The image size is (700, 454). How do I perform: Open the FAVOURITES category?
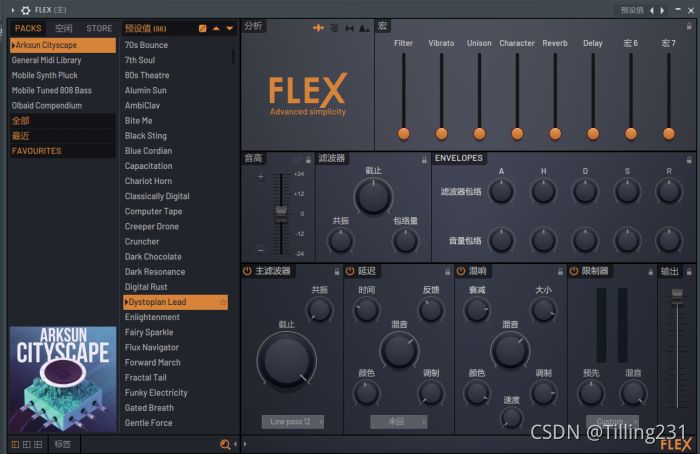[62, 151]
